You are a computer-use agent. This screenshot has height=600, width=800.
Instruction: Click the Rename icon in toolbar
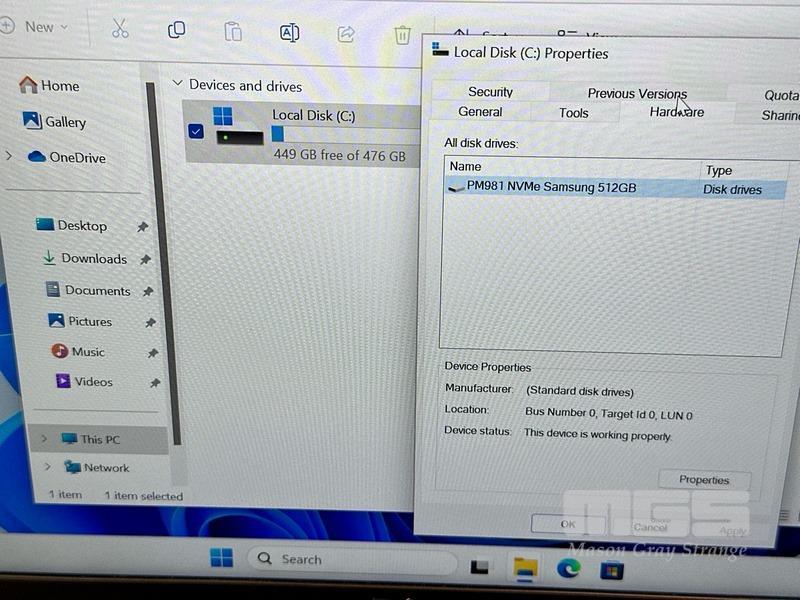(289, 33)
